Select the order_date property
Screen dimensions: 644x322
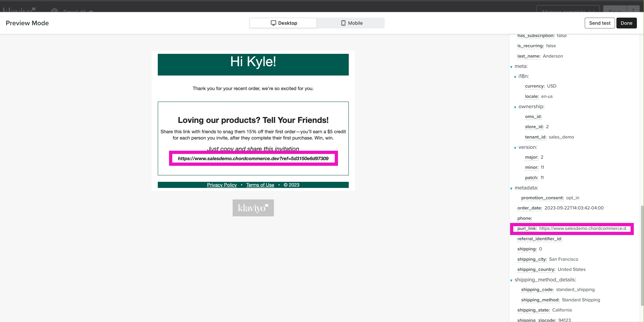(x=530, y=208)
